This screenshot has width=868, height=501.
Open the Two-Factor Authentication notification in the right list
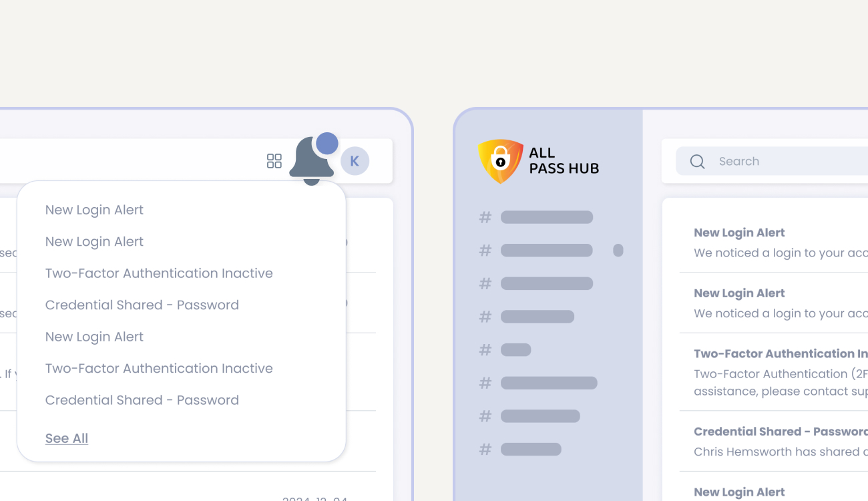(778, 372)
